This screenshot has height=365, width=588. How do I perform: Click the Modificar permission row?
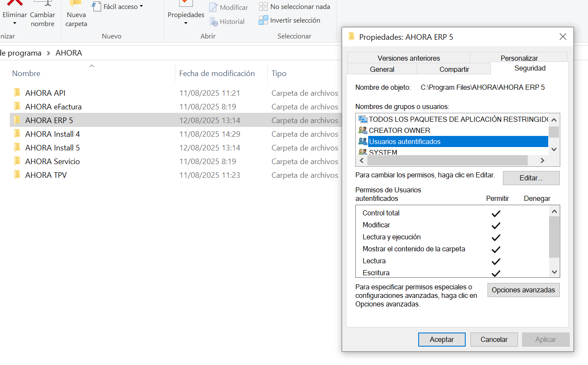pyautogui.click(x=452, y=225)
